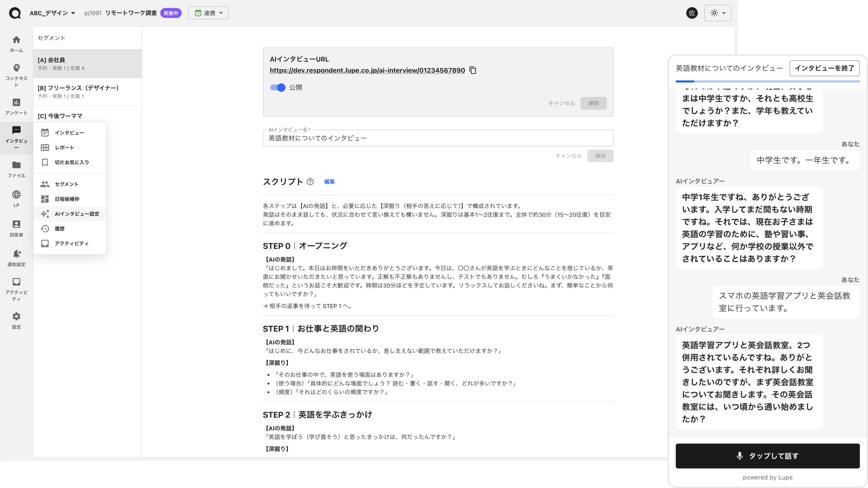Click the message about スマホの英語学習アプリ
The image size is (868, 488).
click(x=786, y=302)
